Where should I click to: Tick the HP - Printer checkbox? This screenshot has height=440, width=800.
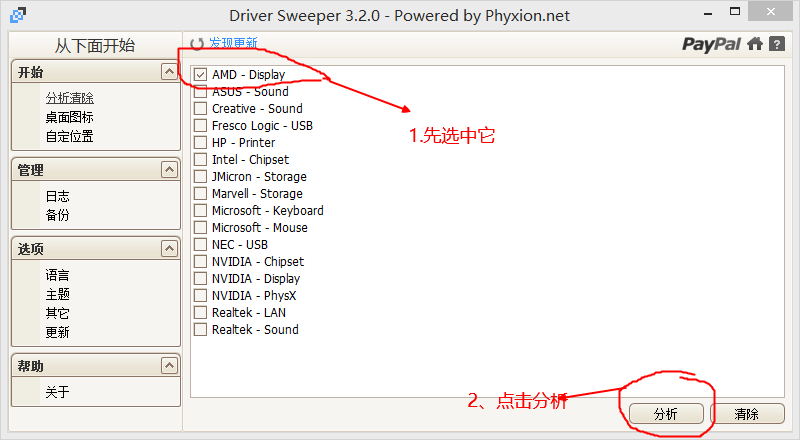(x=201, y=142)
